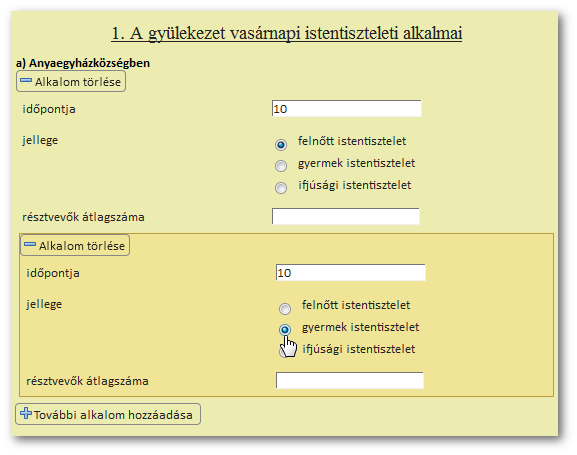Click the empty résztvevők átlagszáma field of the first occasion
Viewport: 577px width, 455px height.
(346, 216)
